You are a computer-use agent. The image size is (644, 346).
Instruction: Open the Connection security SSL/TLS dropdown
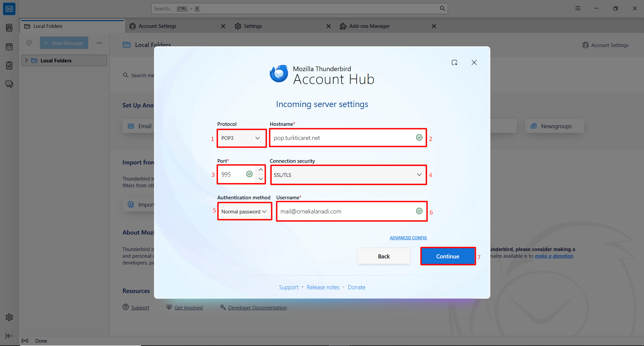pyautogui.click(x=348, y=175)
